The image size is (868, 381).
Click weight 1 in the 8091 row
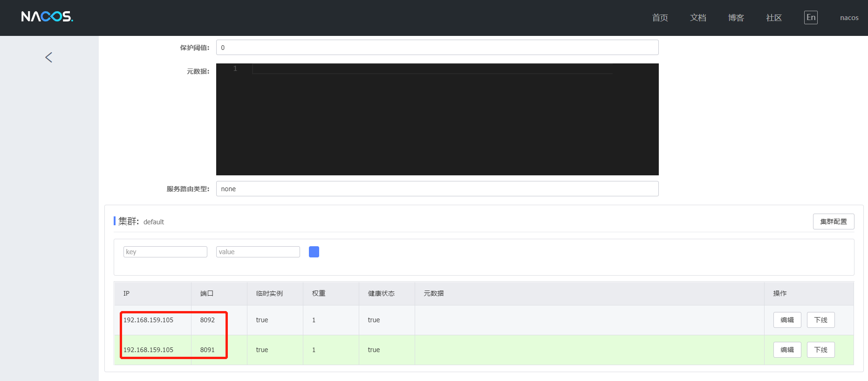tap(314, 350)
